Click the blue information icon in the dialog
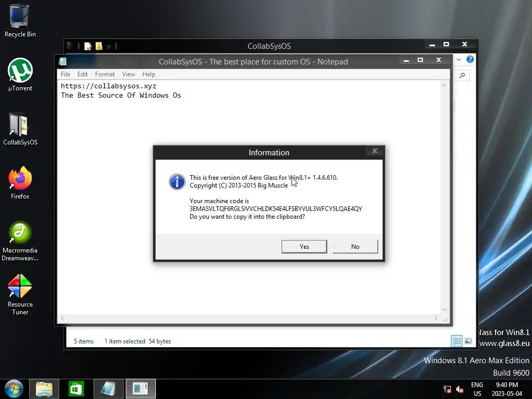Screen dimensions: 532x399 click(177, 182)
